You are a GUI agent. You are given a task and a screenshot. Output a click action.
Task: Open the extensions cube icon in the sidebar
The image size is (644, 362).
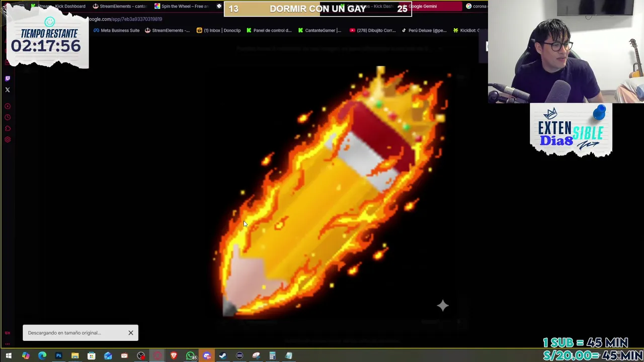(x=8, y=129)
